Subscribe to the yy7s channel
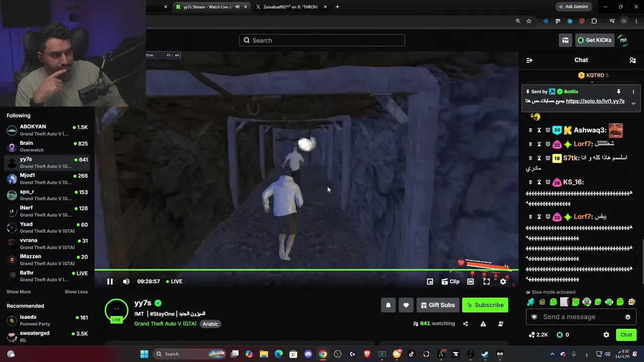This screenshot has width=644, height=362. 485,305
